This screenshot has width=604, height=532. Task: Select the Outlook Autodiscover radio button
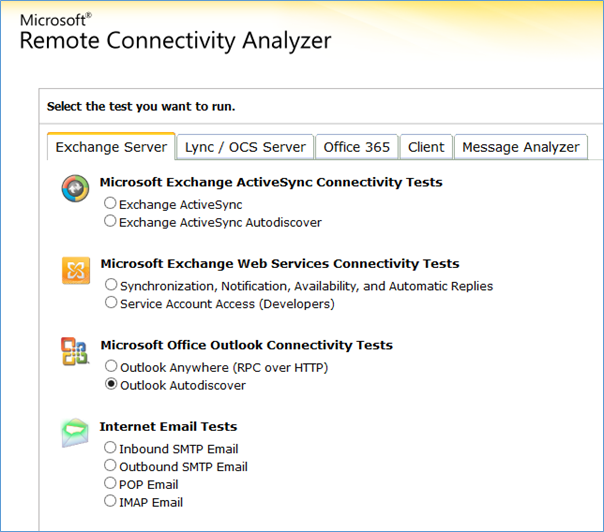click(111, 384)
